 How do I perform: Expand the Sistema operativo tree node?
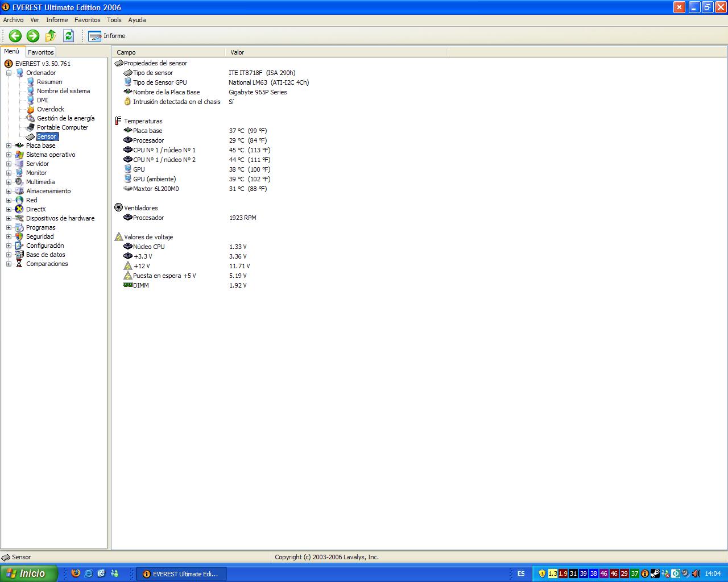click(x=9, y=155)
